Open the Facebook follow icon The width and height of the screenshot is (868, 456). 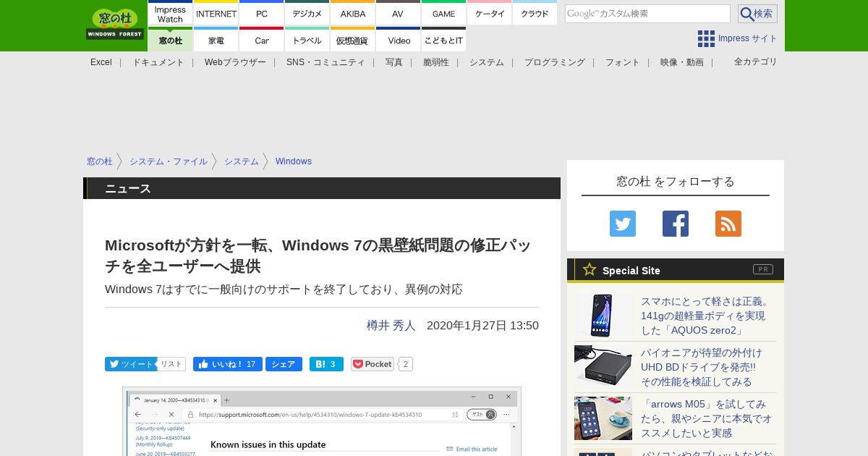(676, 224)
